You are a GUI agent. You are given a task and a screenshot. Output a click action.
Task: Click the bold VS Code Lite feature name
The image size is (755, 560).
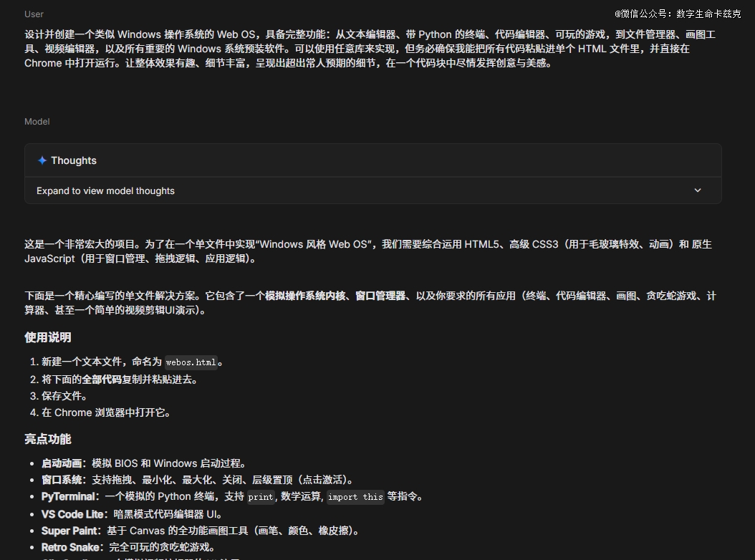click(x=71, y=513)
